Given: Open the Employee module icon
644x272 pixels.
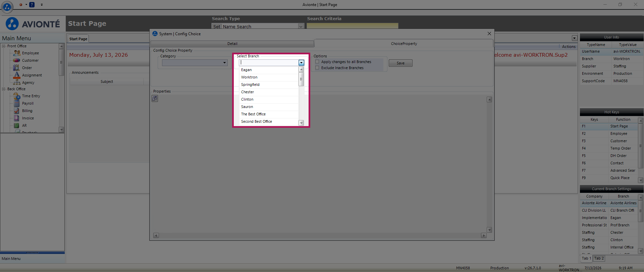Looking at the screenshot, I should tap(17, 53).
